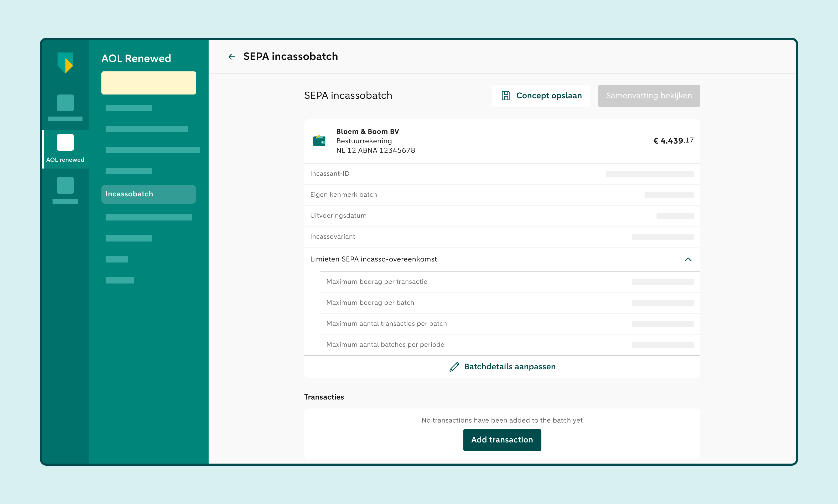
Task: Click the Transacties section heading
Action: (324, 397)
